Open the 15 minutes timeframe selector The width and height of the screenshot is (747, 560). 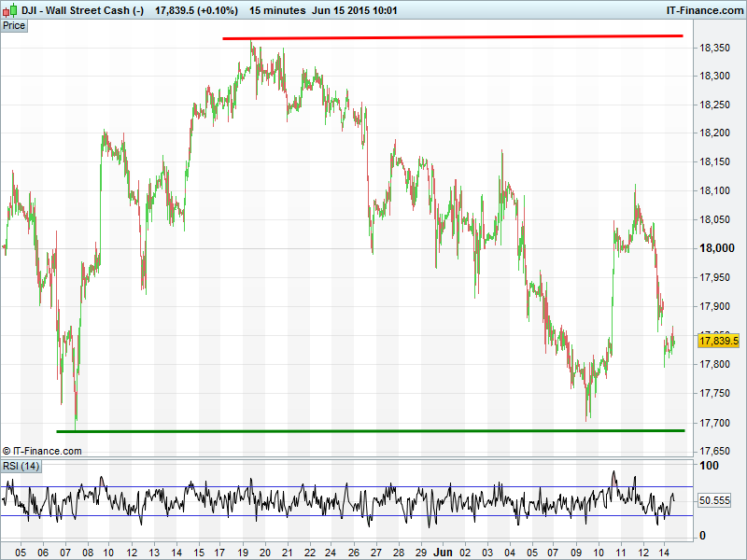point(277,10)
